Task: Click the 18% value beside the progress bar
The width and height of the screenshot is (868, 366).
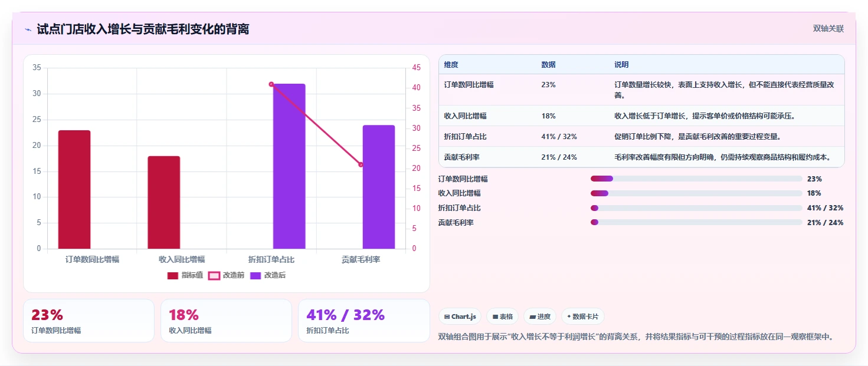Action: point(814,193)
